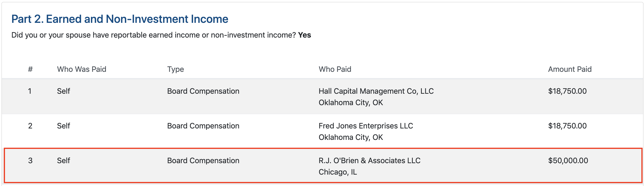Click the Chicago, IL location text
This screenshot has height=186, width=644.
point(337,172)
